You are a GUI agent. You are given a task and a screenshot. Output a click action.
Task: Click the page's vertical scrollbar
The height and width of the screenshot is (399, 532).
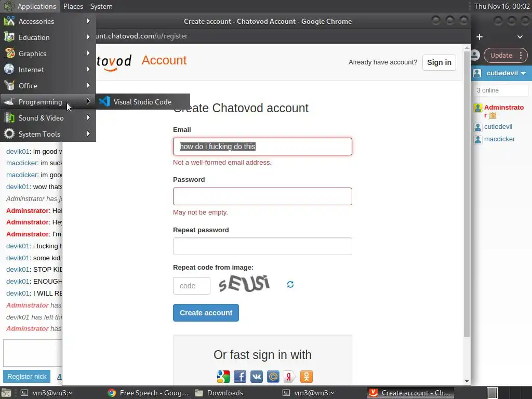point(467,193)
